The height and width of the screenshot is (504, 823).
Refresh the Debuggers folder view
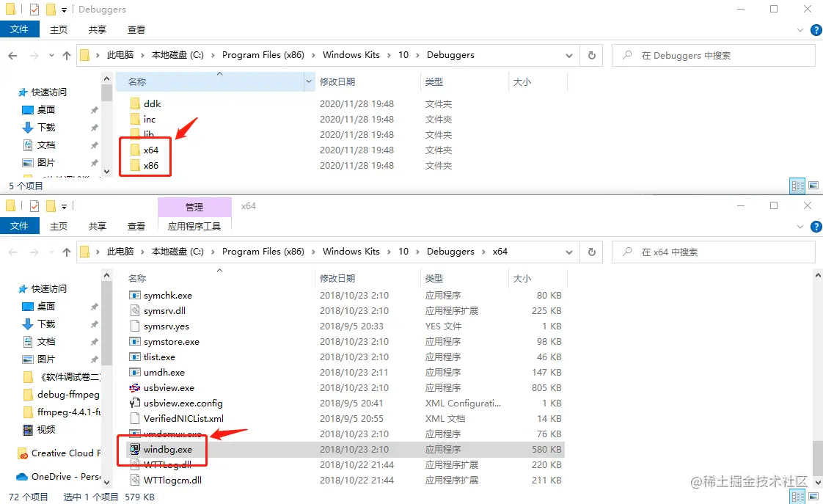click(x=591, y=55)
